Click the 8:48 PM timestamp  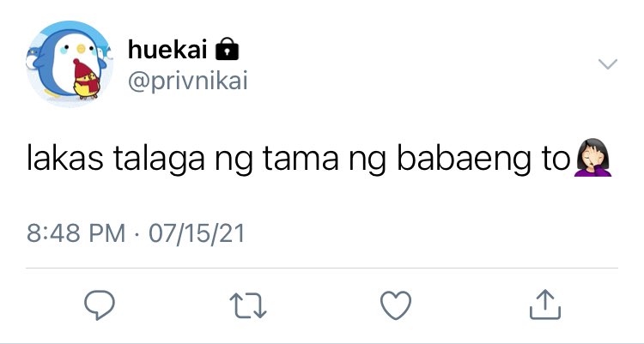coord(76,233)
